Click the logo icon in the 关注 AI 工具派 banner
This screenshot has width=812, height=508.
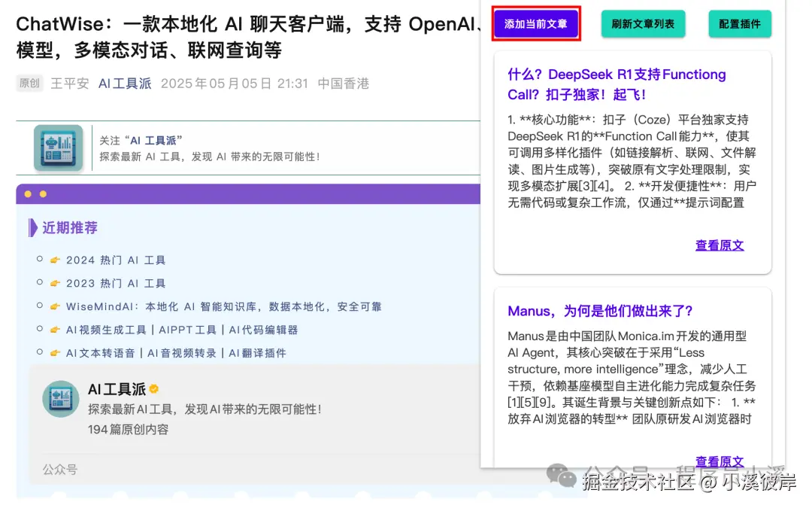tap(58, 148)
